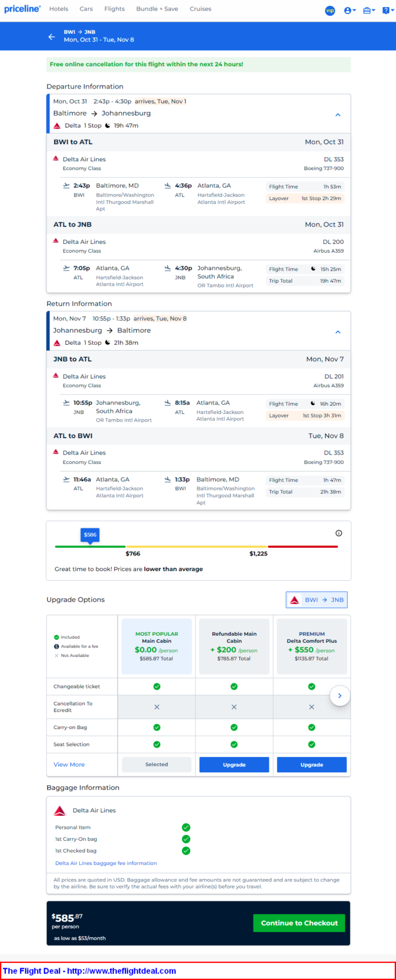Click Upgrade for Refundable Main Cabin

click(x=234, y=765)
